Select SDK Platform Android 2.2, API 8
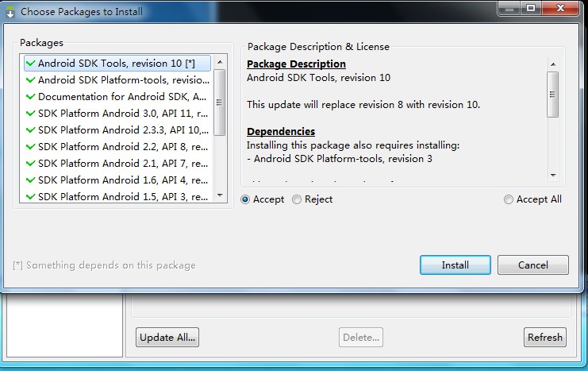This screenshot has height=371, width=588. click(117, 146)
